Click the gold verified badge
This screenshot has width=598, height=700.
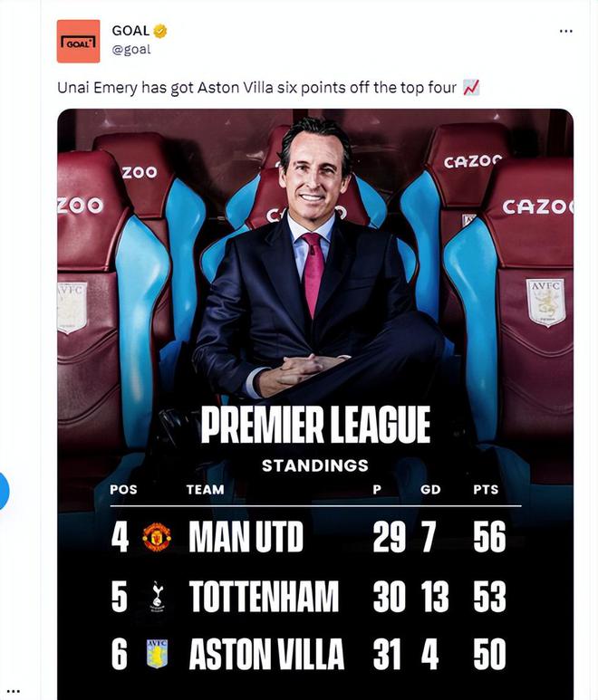[x=160, y=31]
